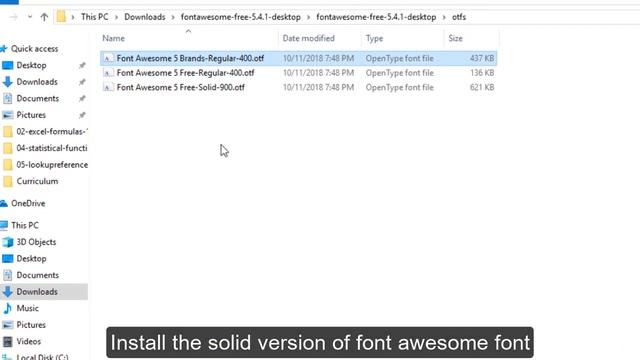The width and height of the screenshot is (640, 360).
Task: Open pinned Downloads under Quick access
Action: point(37,82)
